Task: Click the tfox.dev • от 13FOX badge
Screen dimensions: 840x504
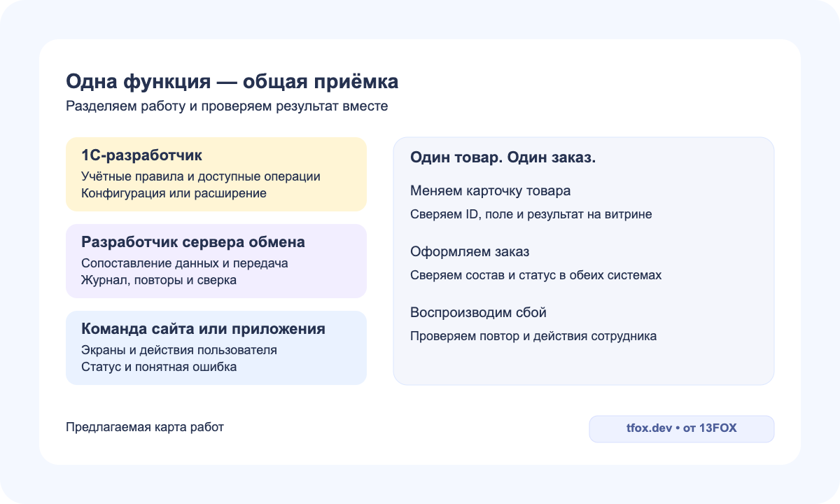Action: point(682,428)
